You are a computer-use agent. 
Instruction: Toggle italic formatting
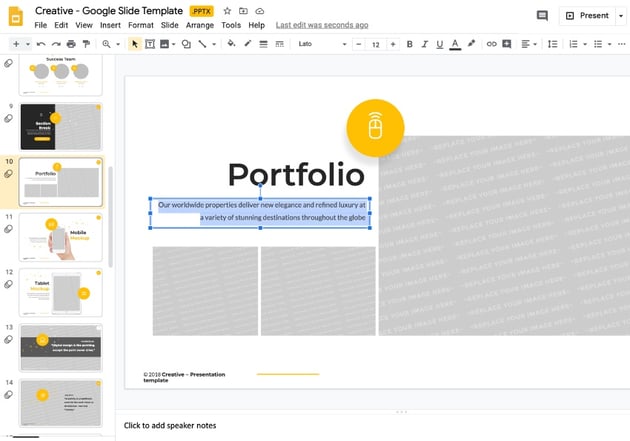click(424, 44)
